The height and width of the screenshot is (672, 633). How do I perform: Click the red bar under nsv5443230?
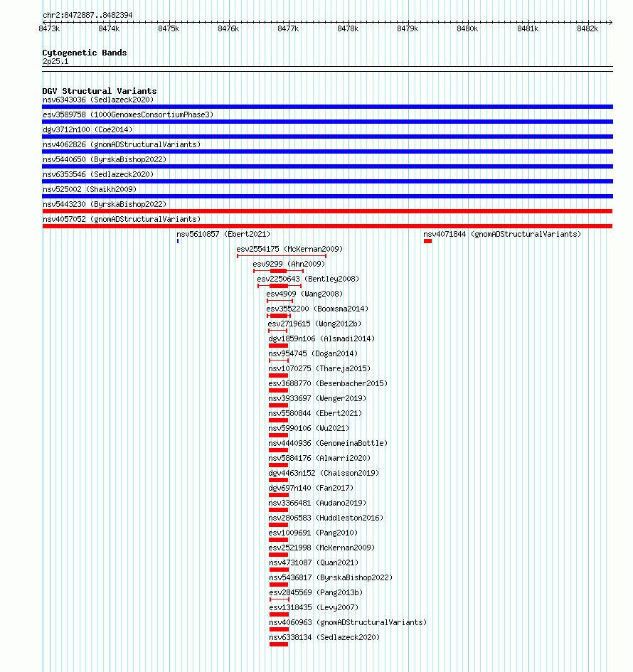[327, 211]
